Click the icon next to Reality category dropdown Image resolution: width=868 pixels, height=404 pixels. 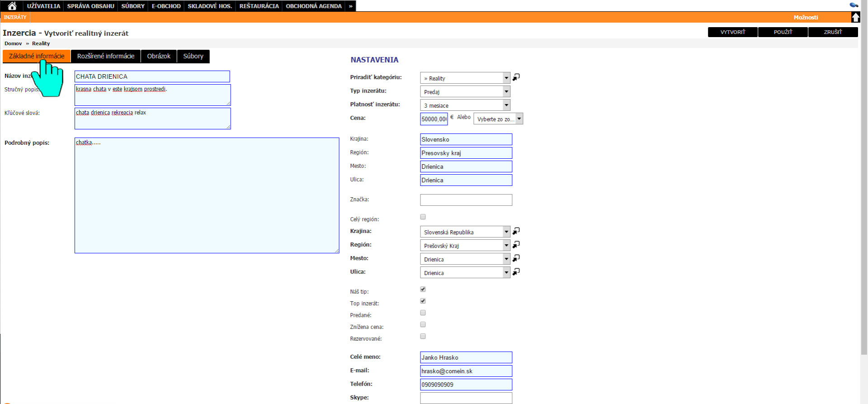click(516, 77)
